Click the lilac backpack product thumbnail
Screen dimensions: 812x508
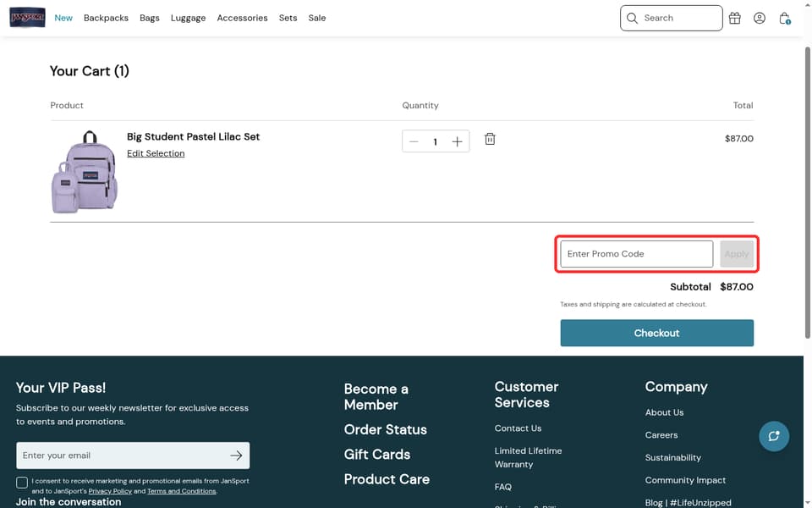(x=85, y=172)
